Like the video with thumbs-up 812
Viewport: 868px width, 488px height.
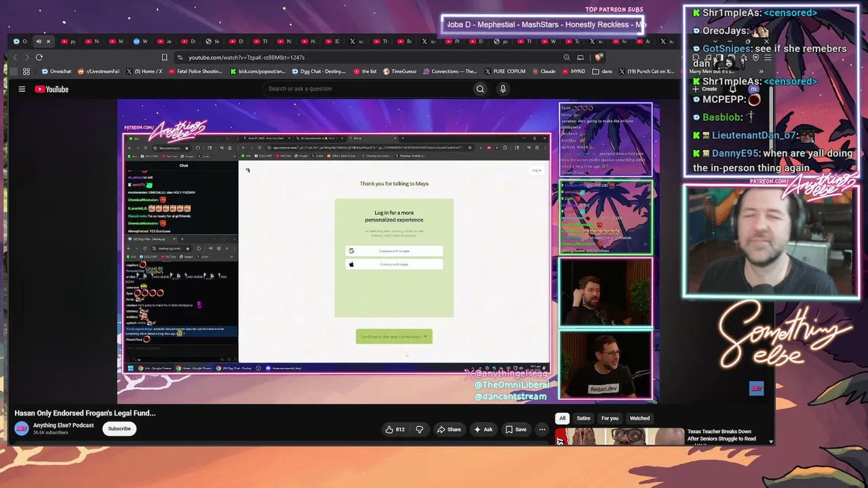(x=395, y=429)
